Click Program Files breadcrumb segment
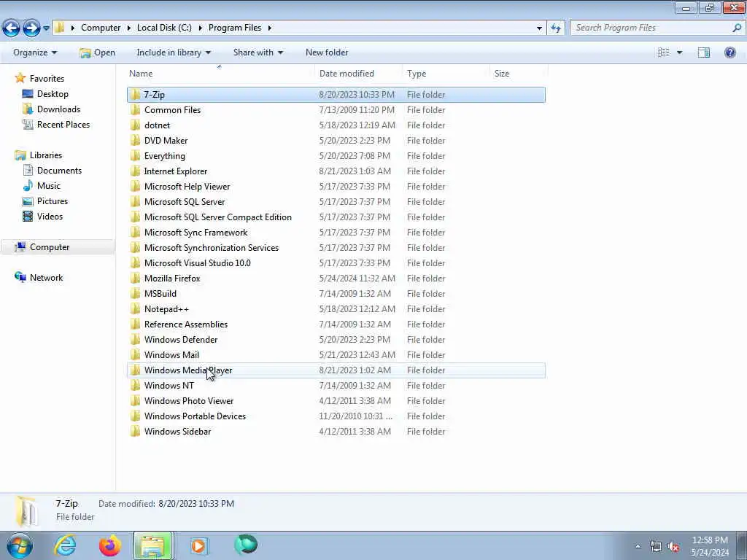747x560 pixels. point(235,28)
